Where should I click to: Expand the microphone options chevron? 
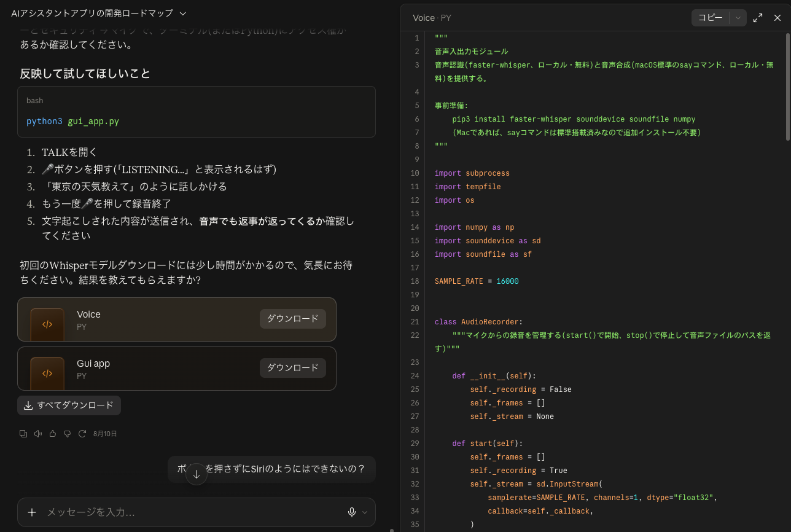click(365, 512)
